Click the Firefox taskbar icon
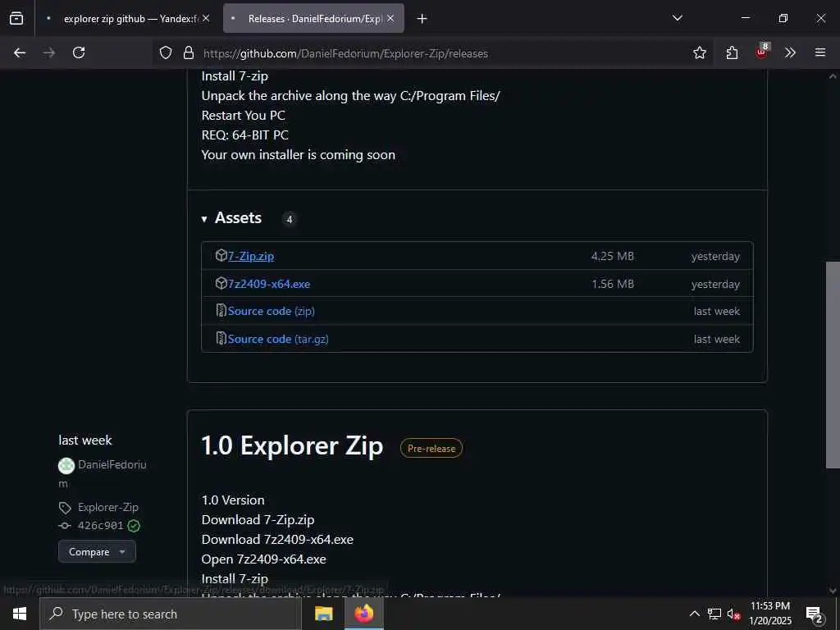Viewport: 840px width, 630px height. tap(364, 614)
